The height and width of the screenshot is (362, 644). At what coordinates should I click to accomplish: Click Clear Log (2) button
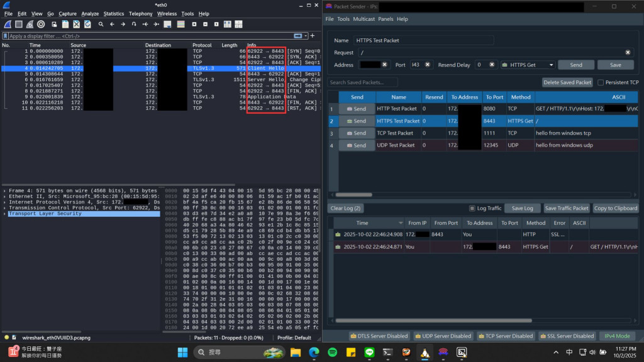coord(345,209)
